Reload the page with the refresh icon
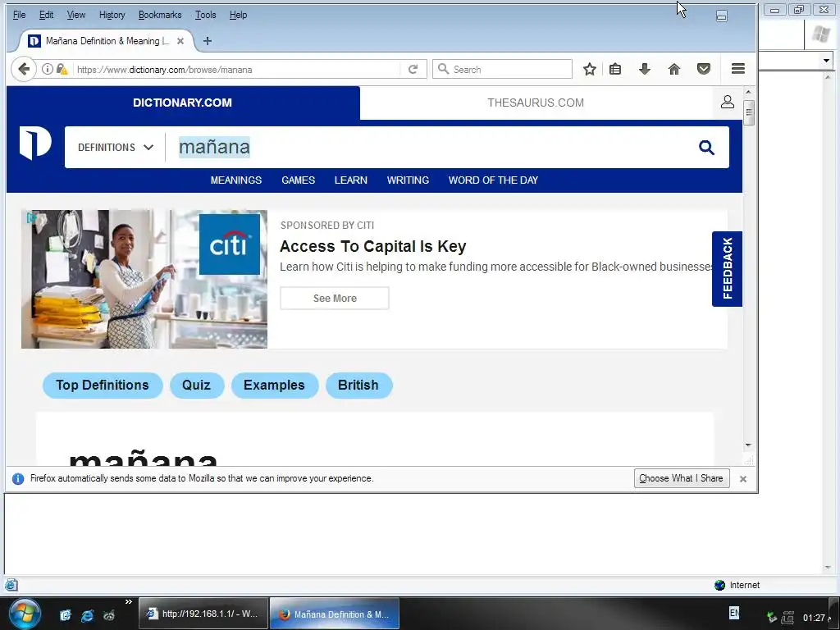The height and width of the screenshot is (630, 840). tap(413, 69)
